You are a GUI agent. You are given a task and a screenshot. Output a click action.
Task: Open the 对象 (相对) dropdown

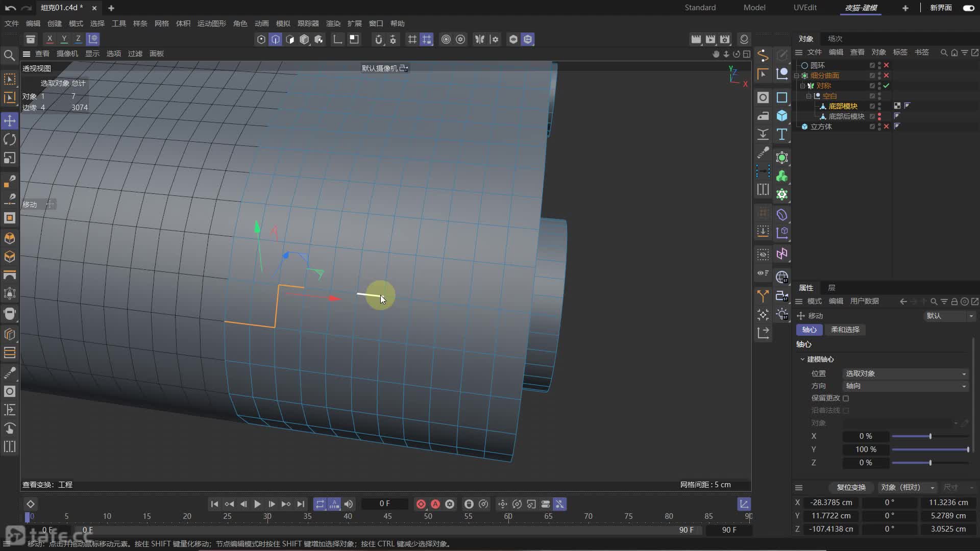[908, 487]
